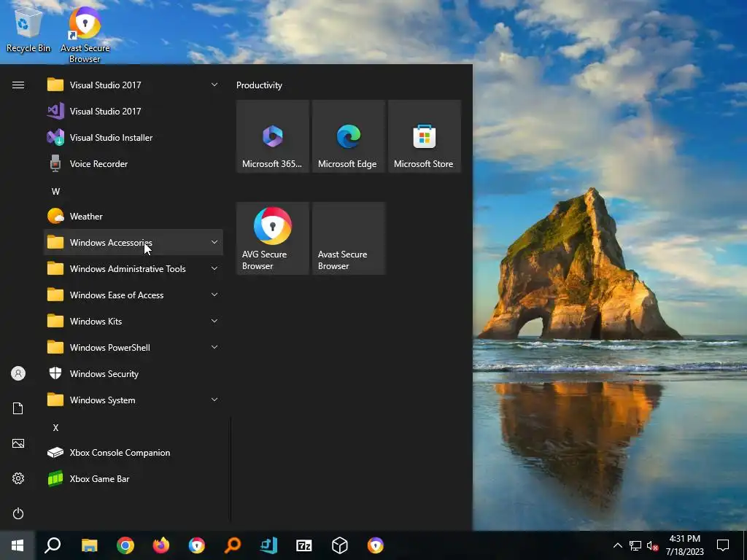Open Settings gear in Start sidebar
747x560 pixels.
pos(18,478)
